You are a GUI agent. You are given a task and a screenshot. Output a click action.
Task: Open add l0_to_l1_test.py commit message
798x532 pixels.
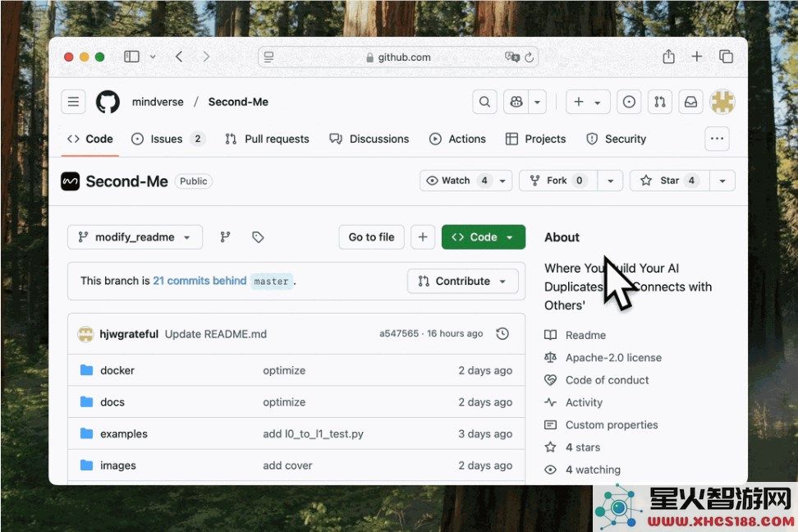tap(313, 433)
